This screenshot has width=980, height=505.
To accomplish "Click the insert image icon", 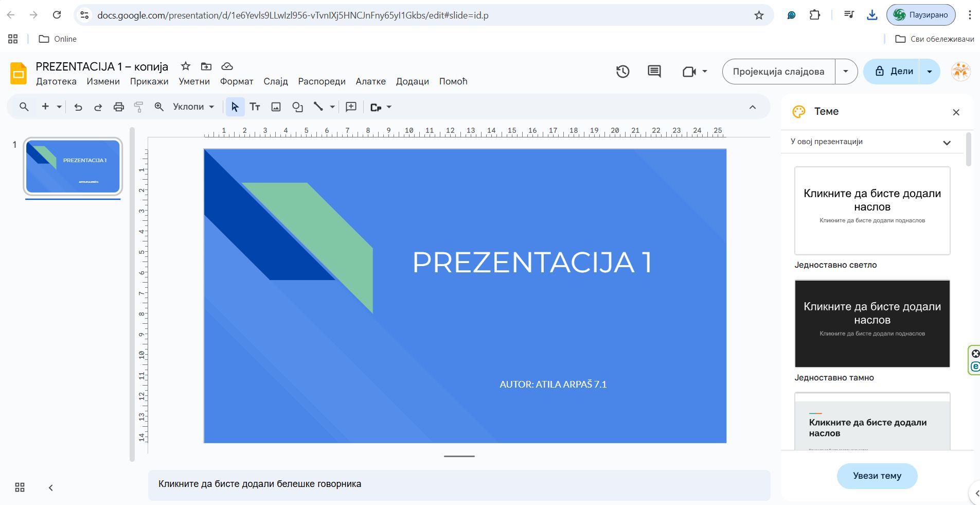I will tap(276, 107).
